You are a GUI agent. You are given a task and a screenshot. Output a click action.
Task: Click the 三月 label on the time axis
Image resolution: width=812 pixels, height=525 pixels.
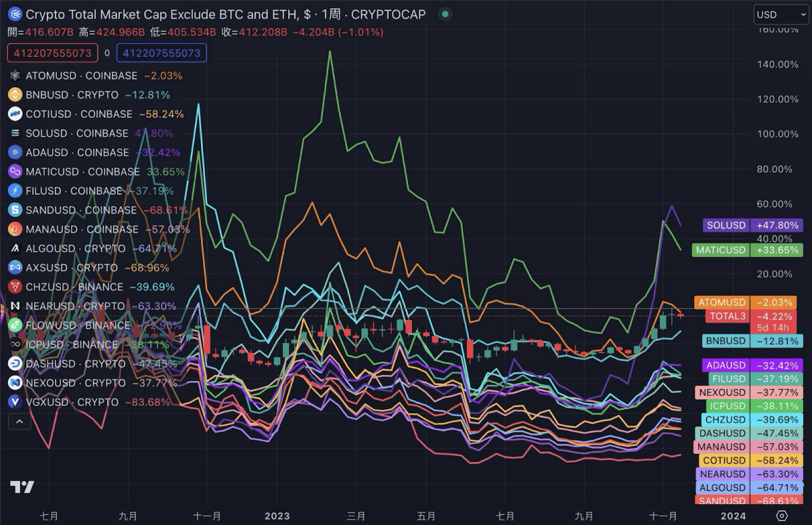coord(357,516)
